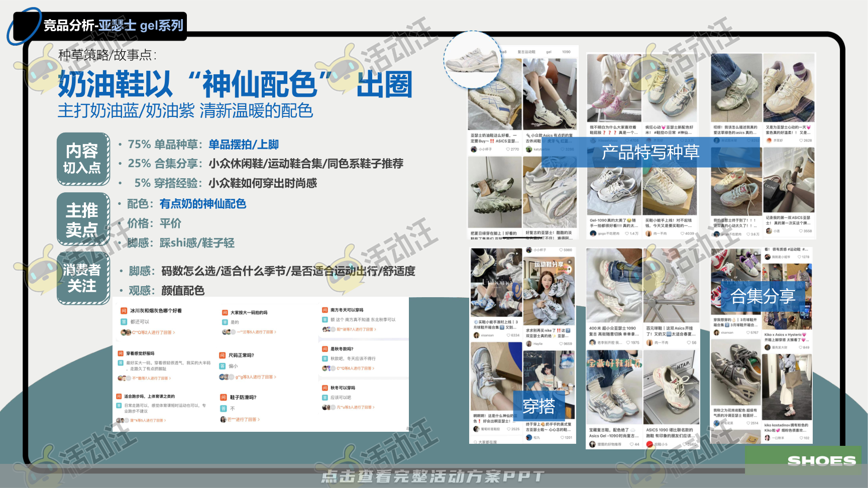Click the caption Kiko x Asics x Hysteric
Image resolution: width=868 pixels, height=488 pixels.
[x=785, y=334]
